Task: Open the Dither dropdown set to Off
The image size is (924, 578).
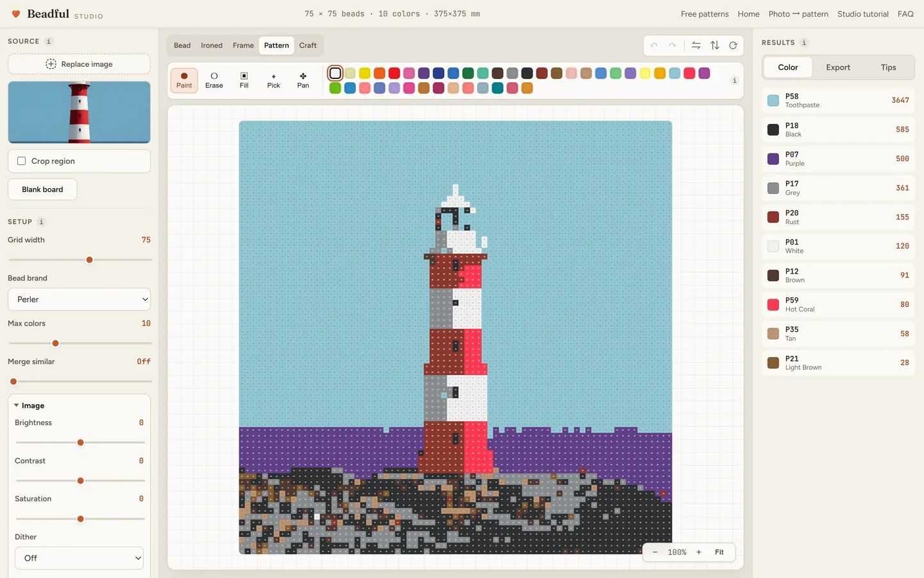Action: tap(79, 558)
